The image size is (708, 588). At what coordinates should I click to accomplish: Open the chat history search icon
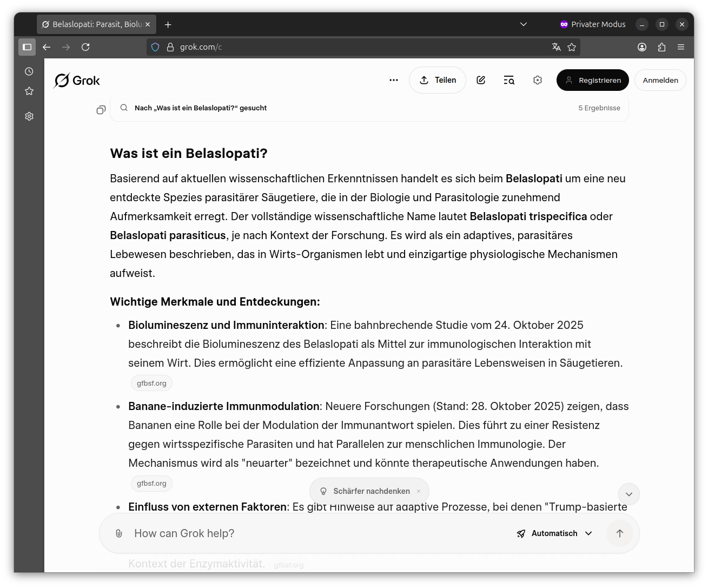coord(509,80)
